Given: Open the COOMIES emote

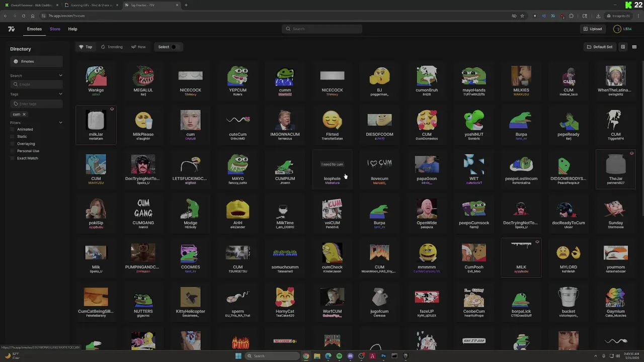Looking at the screenshot, I should pos(190,257).
